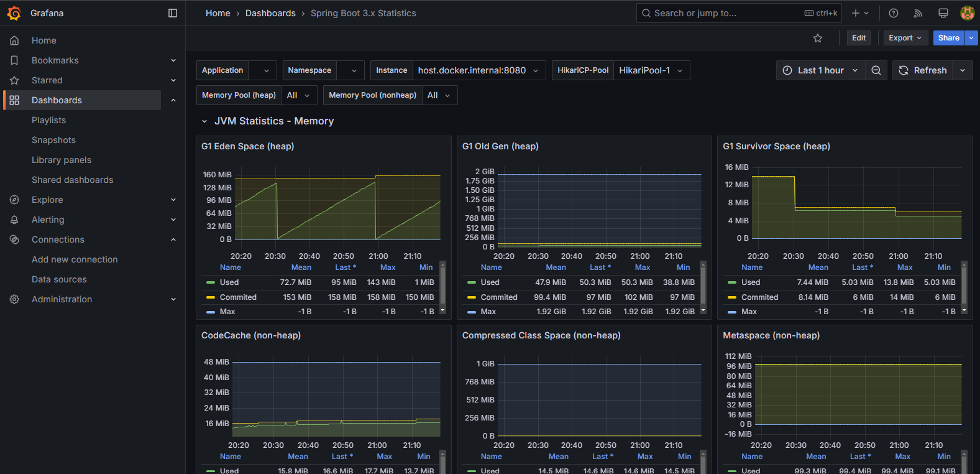
Task: Click the Edit dashboard button
Action: tap(859, 38)
